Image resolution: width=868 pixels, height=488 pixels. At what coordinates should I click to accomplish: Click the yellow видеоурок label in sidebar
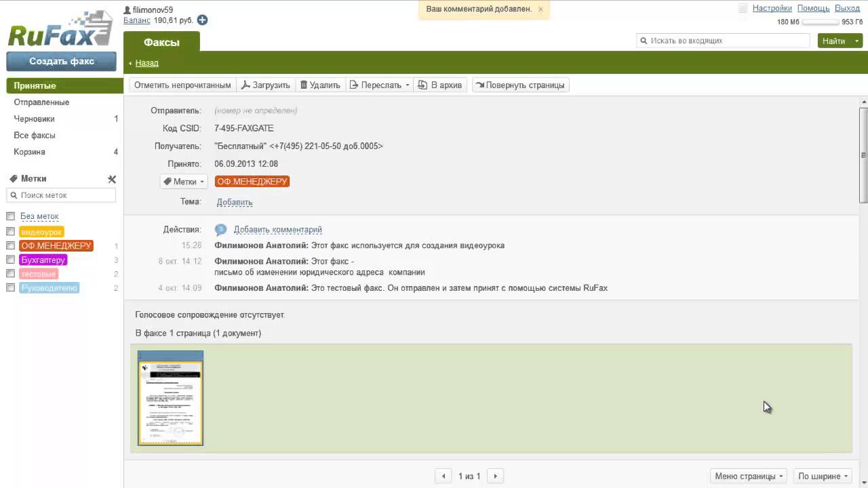pos(41,232)
